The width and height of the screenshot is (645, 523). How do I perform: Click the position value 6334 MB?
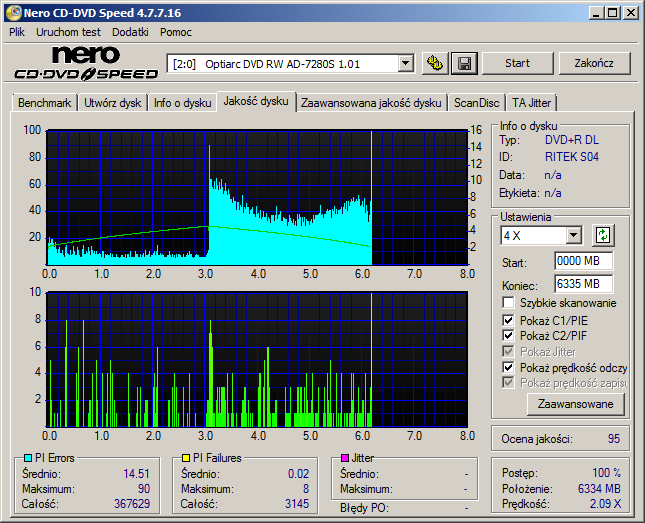click(599, 489)
